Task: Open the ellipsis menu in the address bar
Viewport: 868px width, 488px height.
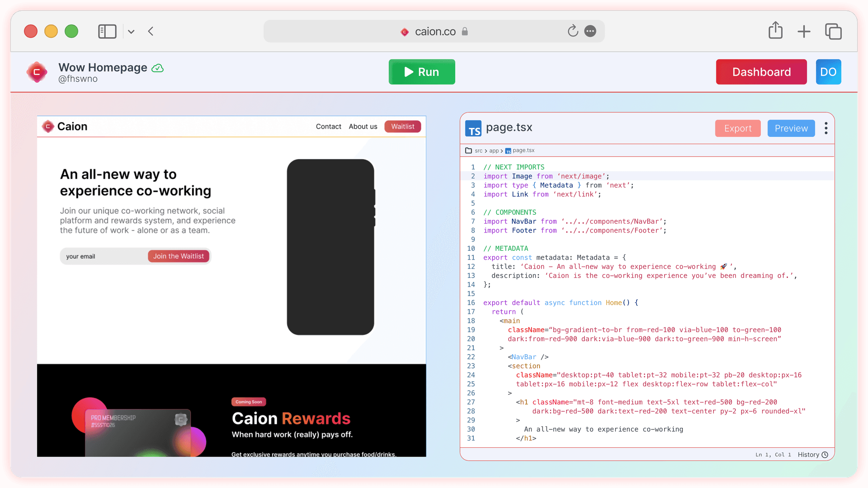Action: (591, 31)
